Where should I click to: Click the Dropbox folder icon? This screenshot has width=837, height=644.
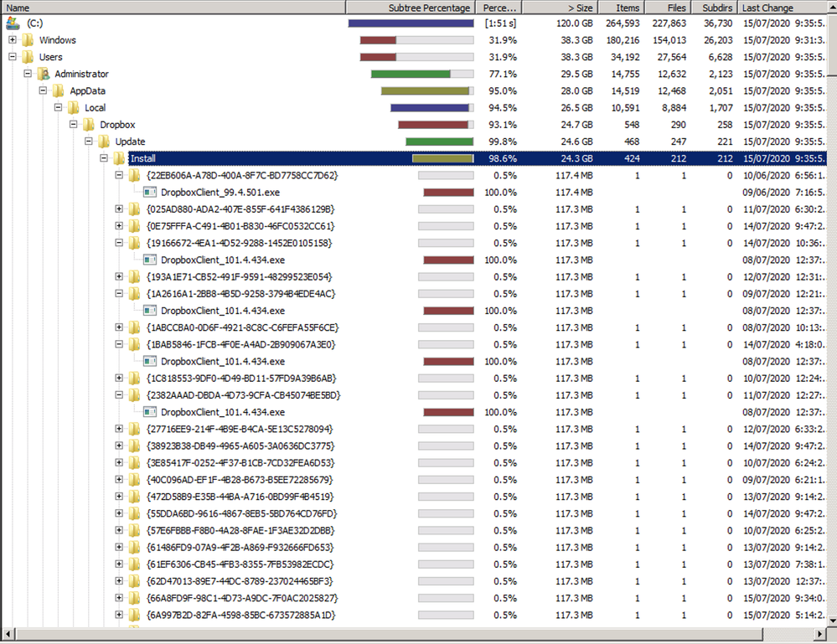pos(88,125)
